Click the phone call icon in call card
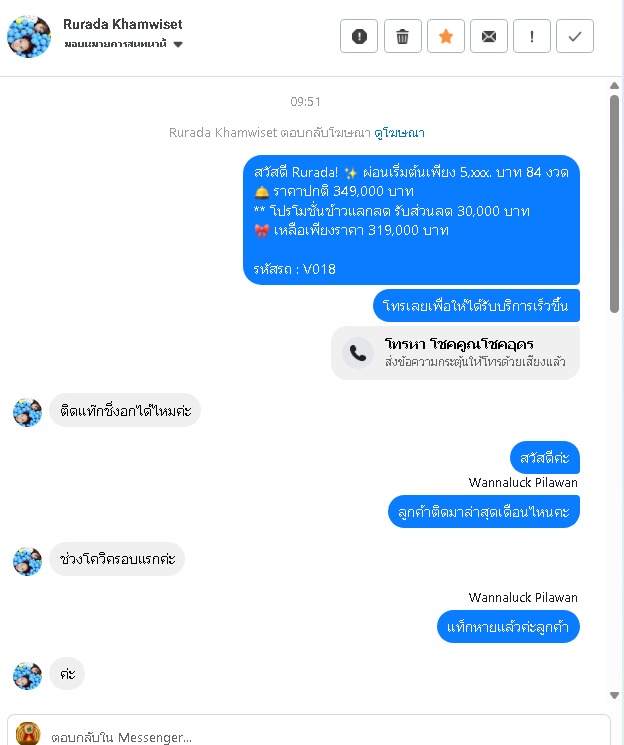The height and width of the screenshot is (745, 624). (x=358, y=353)
